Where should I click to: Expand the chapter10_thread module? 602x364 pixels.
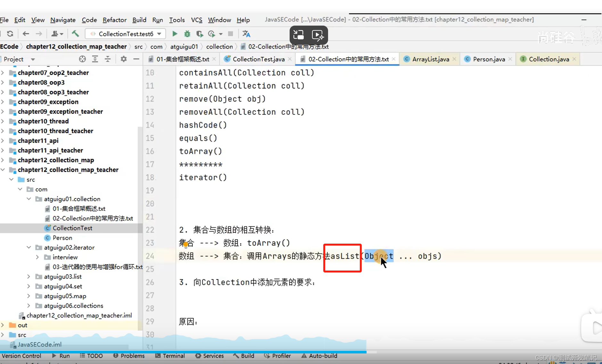click(3, 121)
